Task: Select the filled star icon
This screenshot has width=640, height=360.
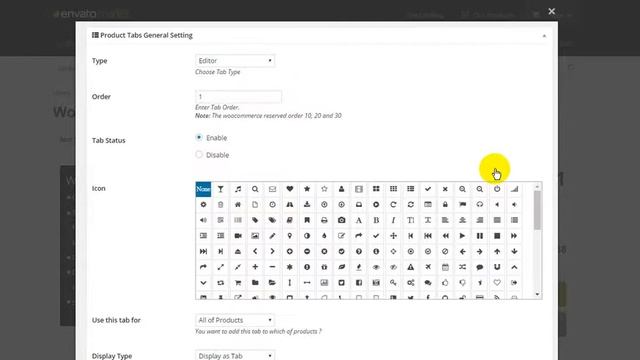Action: (x=307, y=189)
